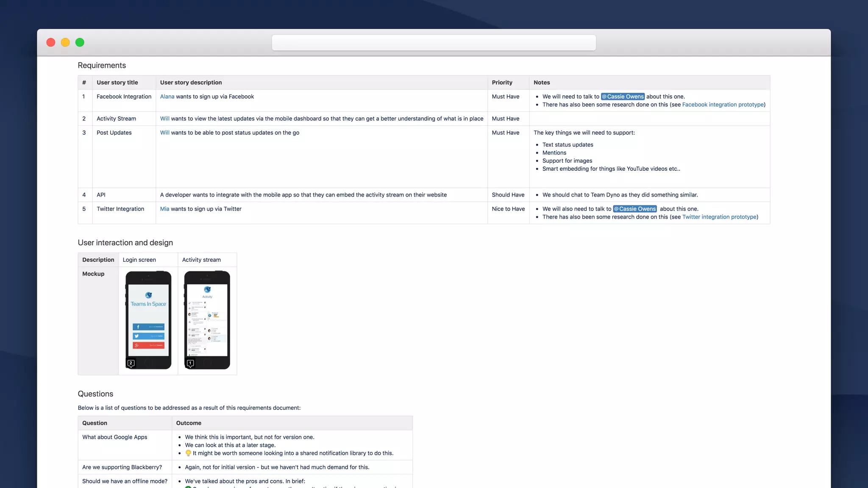The height and width of the screenshot is (488, 868).
Task: Click the Teams In Space rocket logo
Action: 148,295
